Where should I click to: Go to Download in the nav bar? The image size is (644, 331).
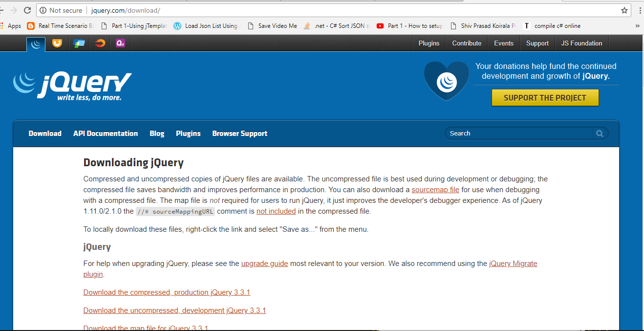click(x=45, y=133)
